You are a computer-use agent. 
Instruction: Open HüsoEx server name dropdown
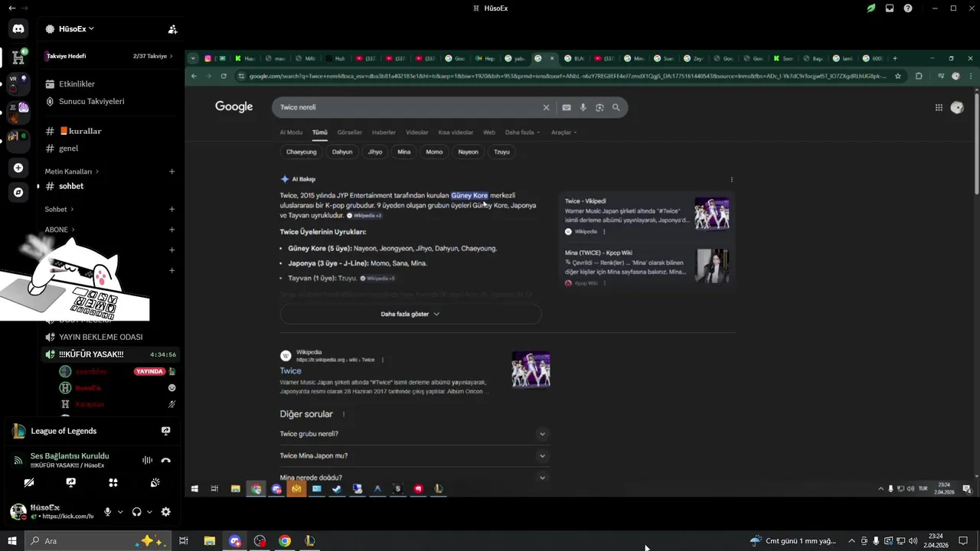(77, 29)
